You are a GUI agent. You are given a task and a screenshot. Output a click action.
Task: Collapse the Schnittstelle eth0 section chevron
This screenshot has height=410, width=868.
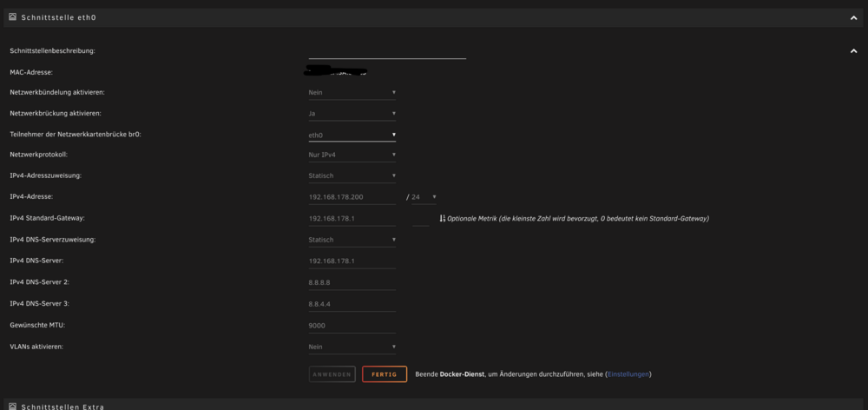853,17
